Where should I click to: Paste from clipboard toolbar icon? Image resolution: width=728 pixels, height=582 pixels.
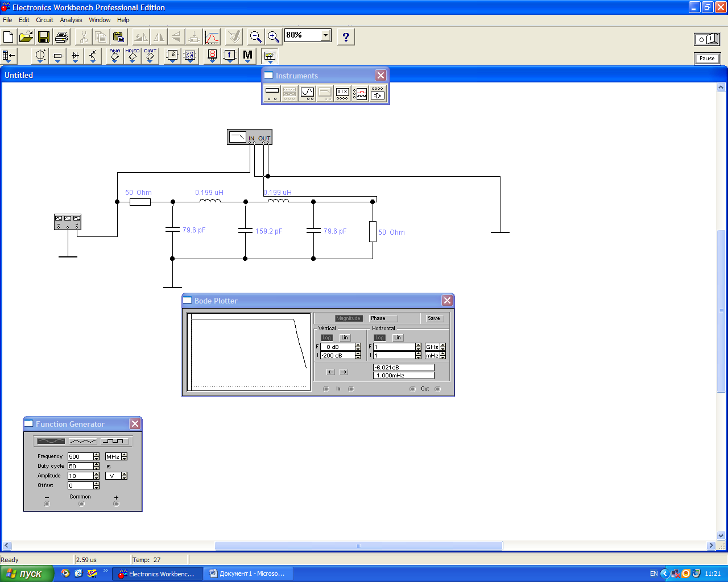coord(118,37)
